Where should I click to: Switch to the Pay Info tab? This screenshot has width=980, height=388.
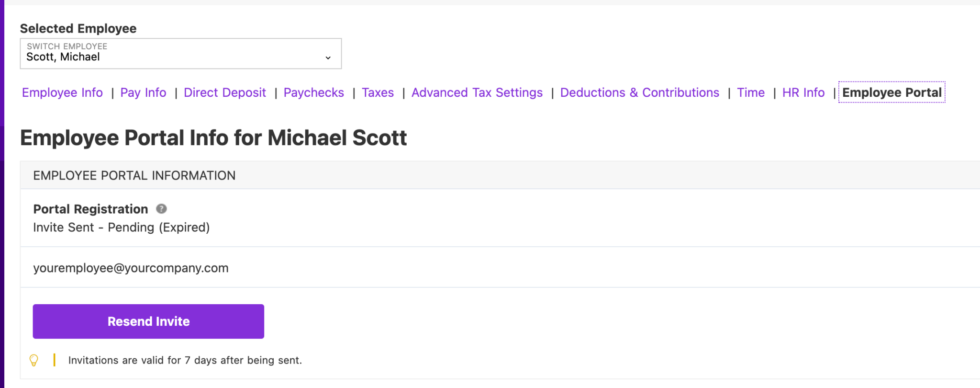tap(143, 92)
